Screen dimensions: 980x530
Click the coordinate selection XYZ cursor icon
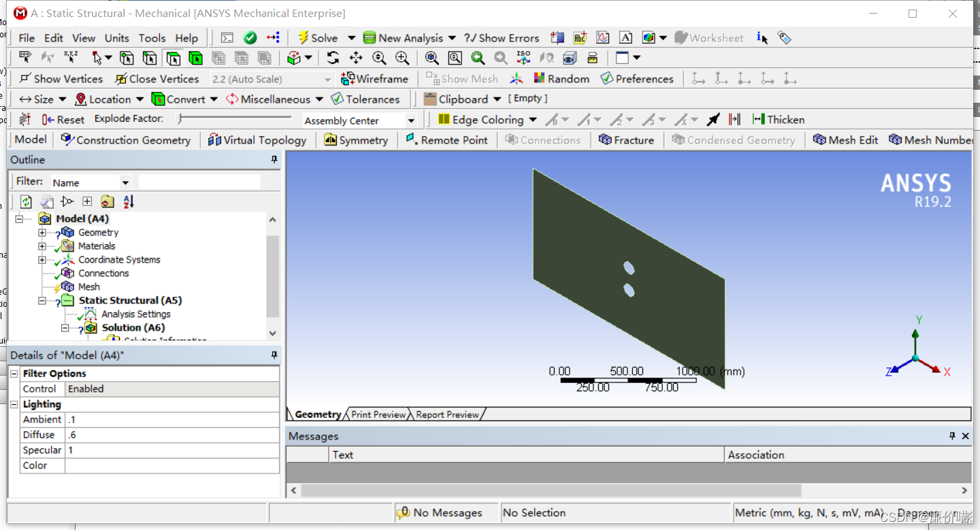(x=71, y=59)
